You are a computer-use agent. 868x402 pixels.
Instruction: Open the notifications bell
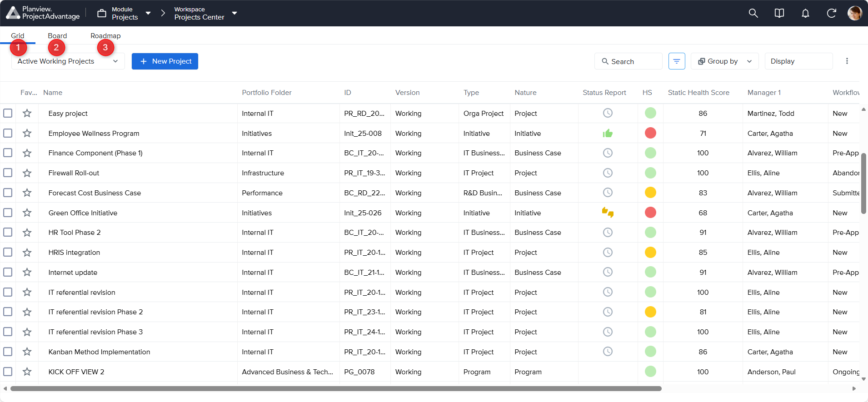(805, 13)
